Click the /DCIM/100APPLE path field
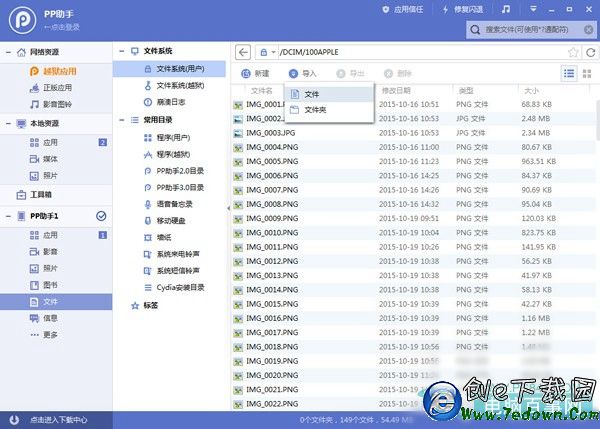The image size is (600, 429). pos(421,52)
